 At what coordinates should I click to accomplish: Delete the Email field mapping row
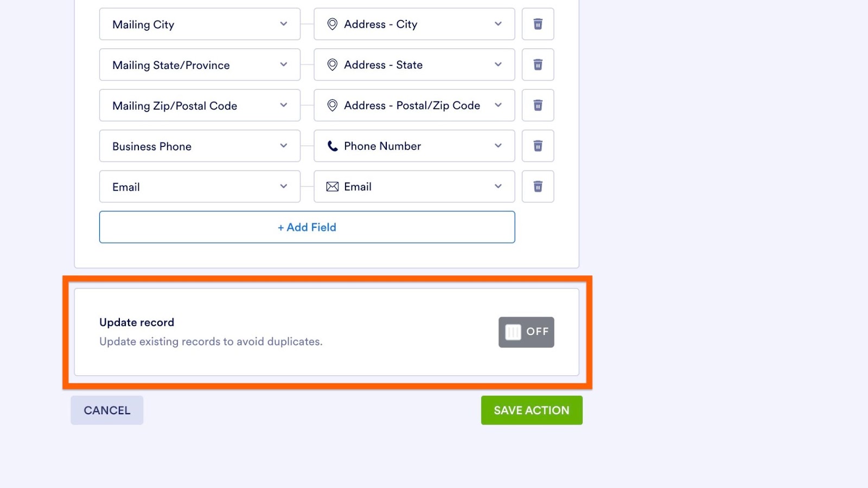tap(538, 187)
